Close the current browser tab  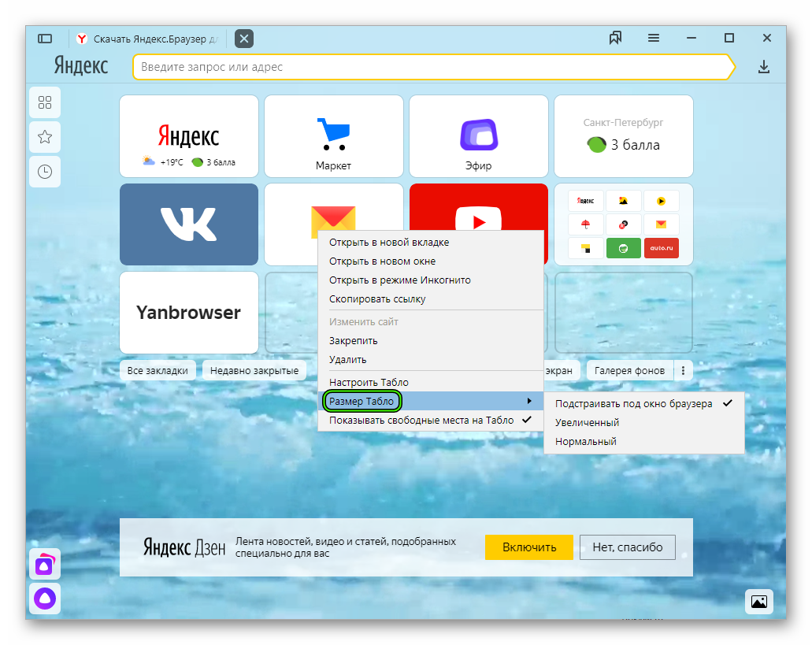tap(244, 39)
